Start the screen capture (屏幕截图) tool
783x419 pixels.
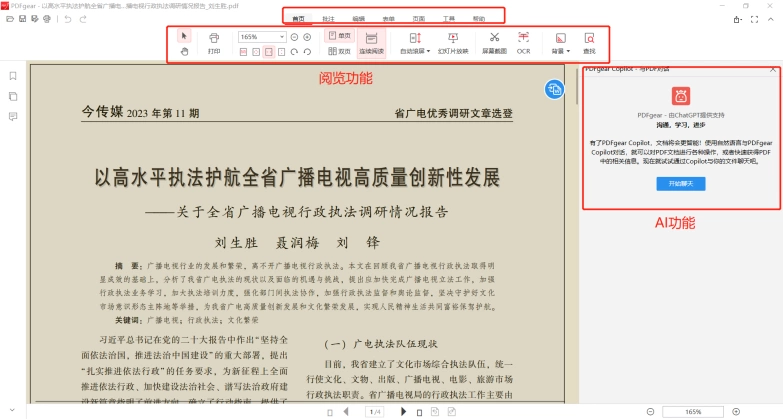click(494, 43)
